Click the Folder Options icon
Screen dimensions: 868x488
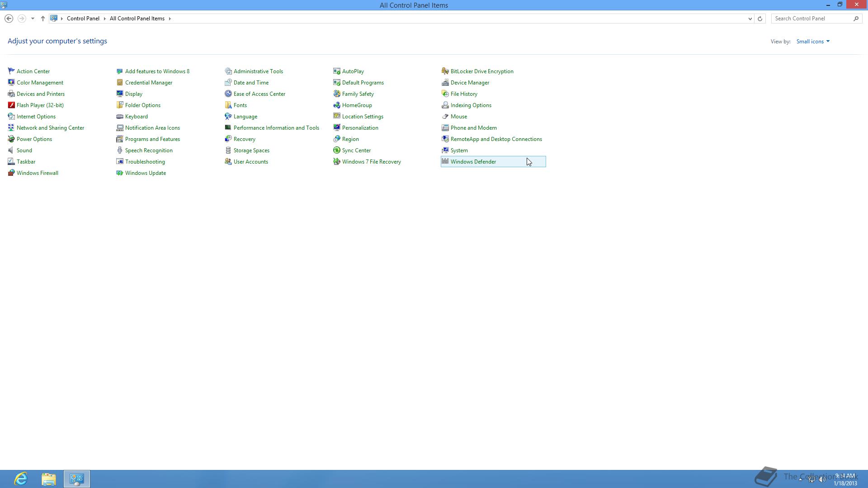pyautogui.click(x=120, y=105)
